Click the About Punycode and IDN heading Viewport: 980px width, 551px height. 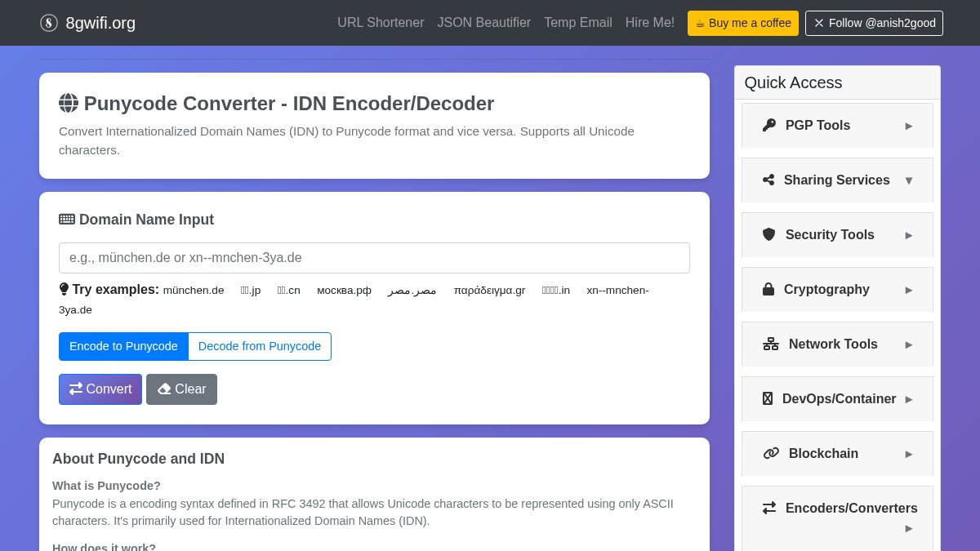click(138, 459)
